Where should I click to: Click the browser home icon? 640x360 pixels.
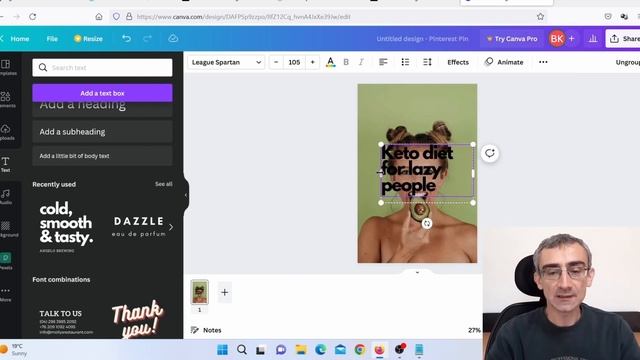tap(99, 17)
